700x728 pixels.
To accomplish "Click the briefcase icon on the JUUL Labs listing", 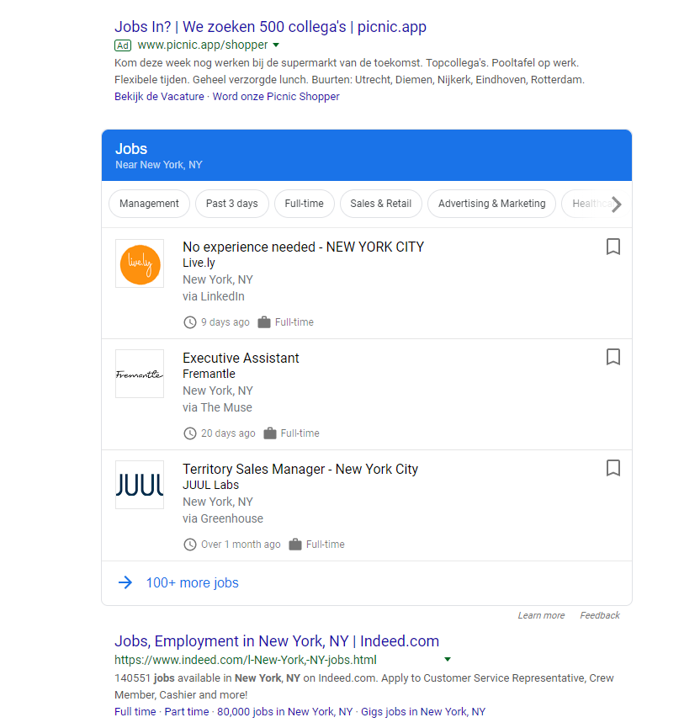I will [295, 545].
